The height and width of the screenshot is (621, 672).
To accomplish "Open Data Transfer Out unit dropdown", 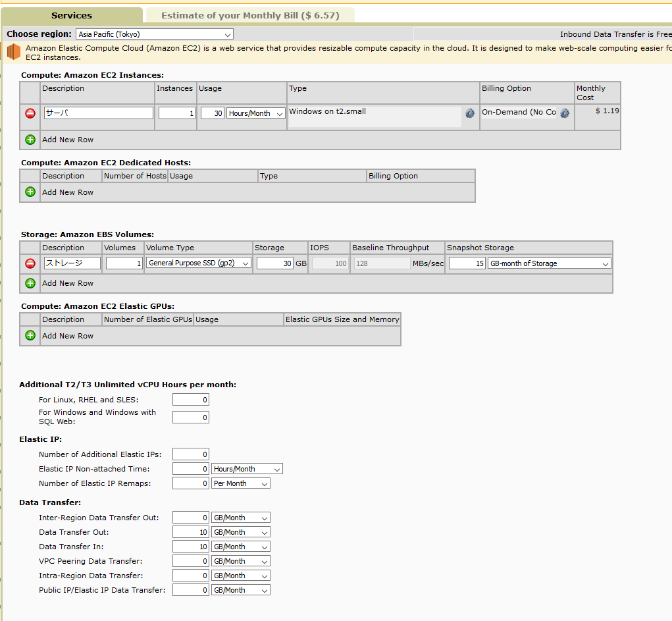I will [x=241, y=532].
